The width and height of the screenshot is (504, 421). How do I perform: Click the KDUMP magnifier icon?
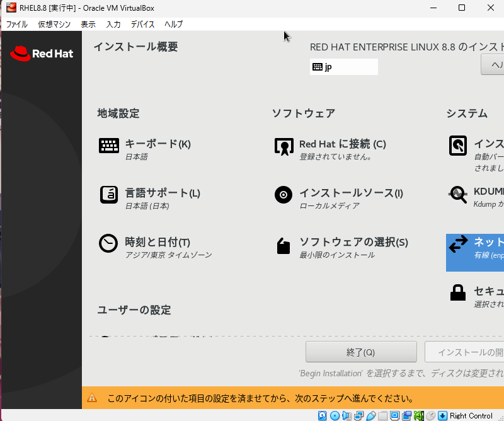tap(458, 195)
